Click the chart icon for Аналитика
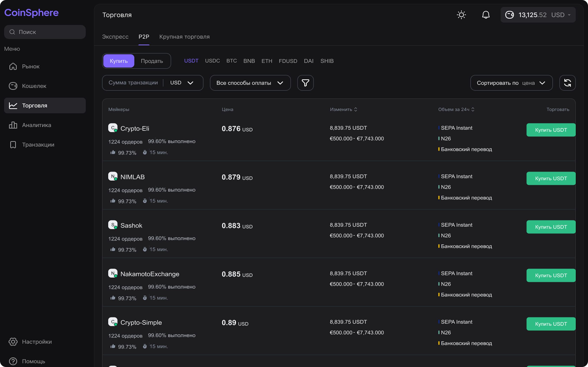This screenshot has width=588, height=367. point(13,125)
